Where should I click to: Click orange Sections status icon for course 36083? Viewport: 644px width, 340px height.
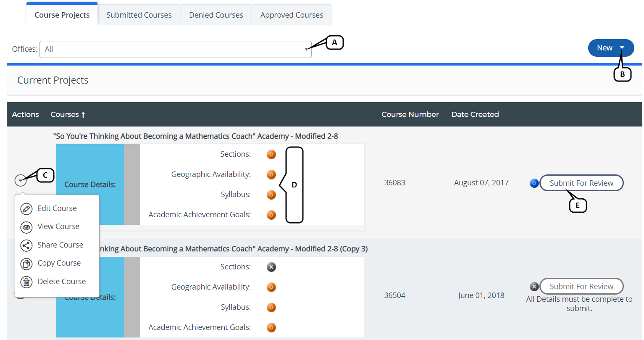[271, 154]
